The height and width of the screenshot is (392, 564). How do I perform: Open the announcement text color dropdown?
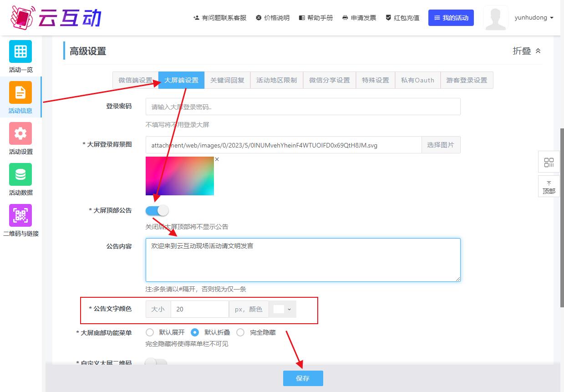[282, 309]
